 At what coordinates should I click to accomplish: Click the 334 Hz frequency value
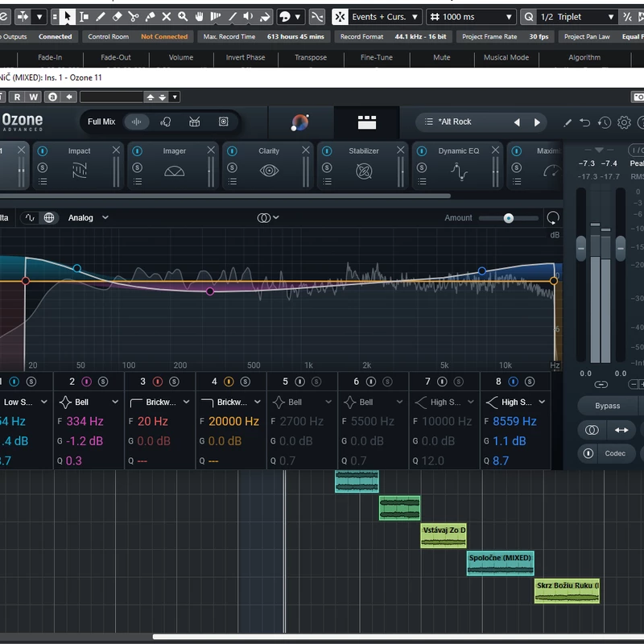pyautogui.click(x=85, y=421)
